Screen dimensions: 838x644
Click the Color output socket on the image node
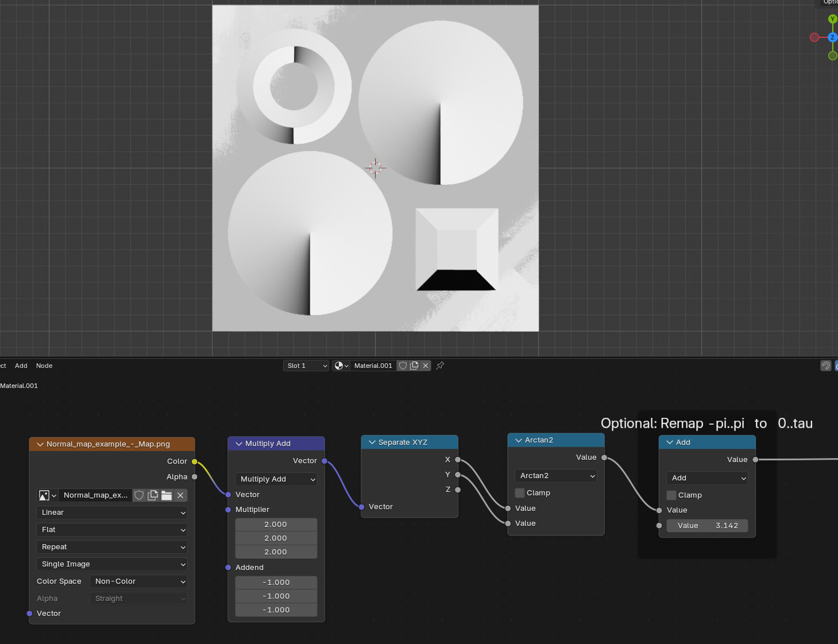coord(195,461)
